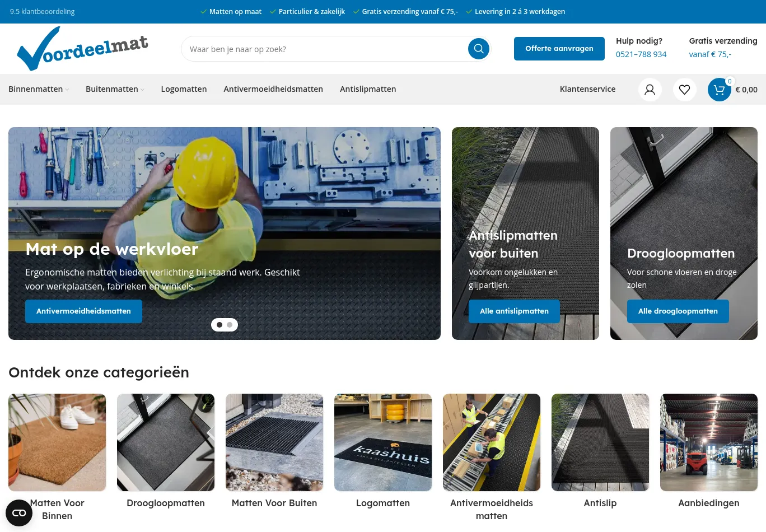Open the Kaashuis Logomatten category thumbnail
766x532 pixels.
click(x=383, y=442)
